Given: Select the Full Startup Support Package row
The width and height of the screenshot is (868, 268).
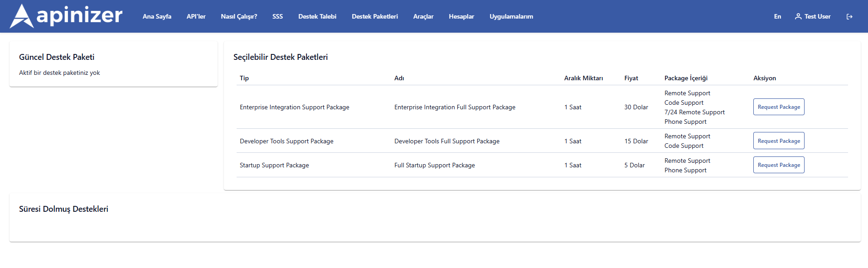Looking at the screenshot, I should [x=434, y=165].
